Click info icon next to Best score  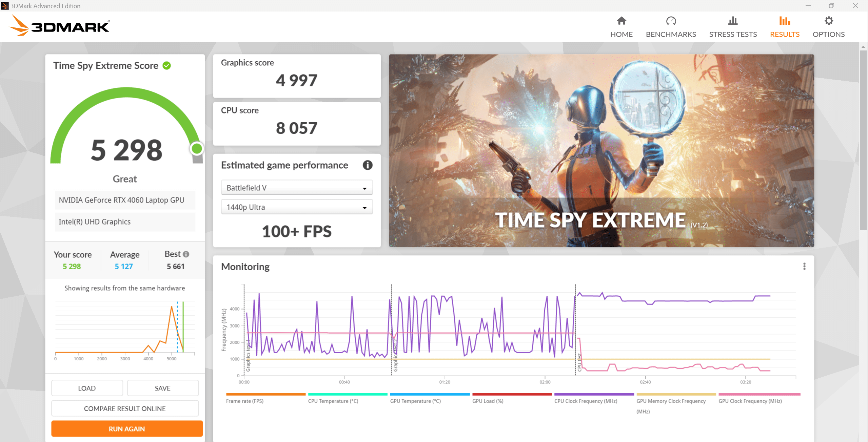[x=186, y=254]
